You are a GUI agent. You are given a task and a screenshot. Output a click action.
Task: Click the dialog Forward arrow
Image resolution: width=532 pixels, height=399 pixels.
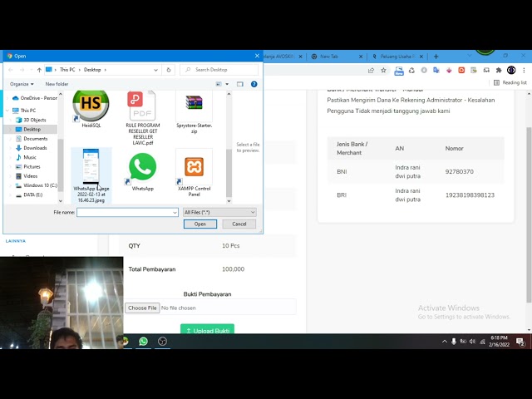(x=22, y=70)
